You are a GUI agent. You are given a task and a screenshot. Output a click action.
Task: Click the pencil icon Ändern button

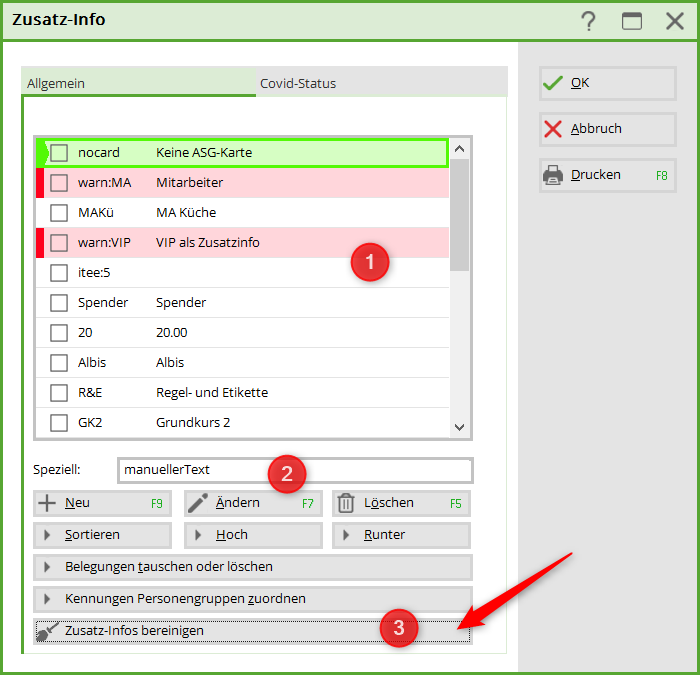(252, 503)
